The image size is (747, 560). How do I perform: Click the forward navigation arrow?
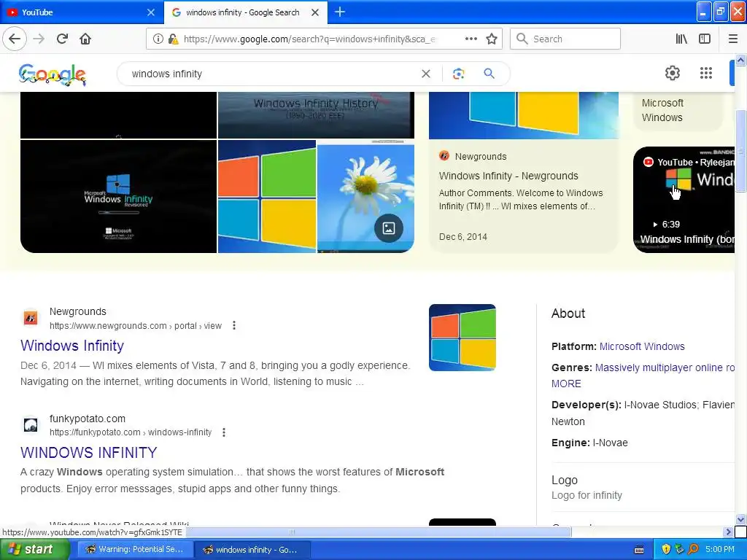(39, 39)
